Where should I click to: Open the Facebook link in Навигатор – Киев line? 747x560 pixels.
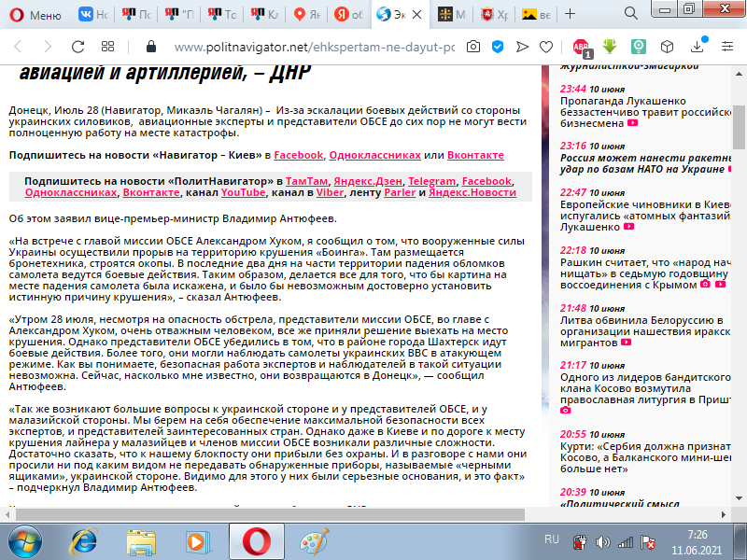tap(298, 155)
